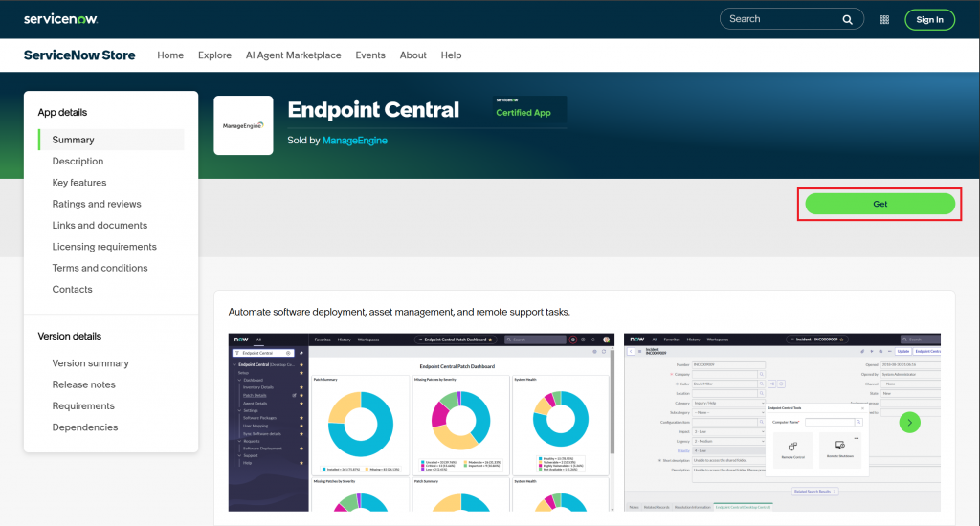This screenshot has width=980, height=526.
Task: Jump to the Description section
Action: tap(78, 162)
